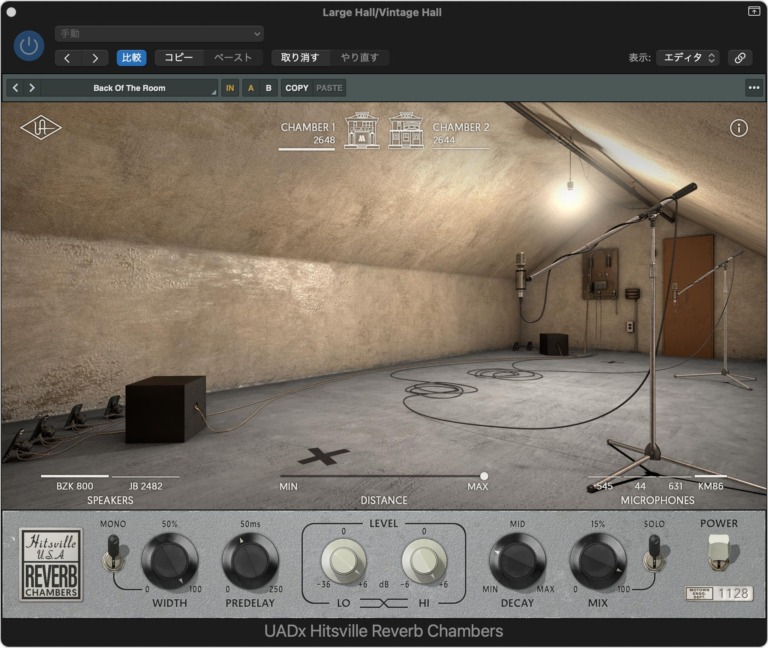
Task: Click the DISTANCE slider handle
Action: click(x=484, y=476)
